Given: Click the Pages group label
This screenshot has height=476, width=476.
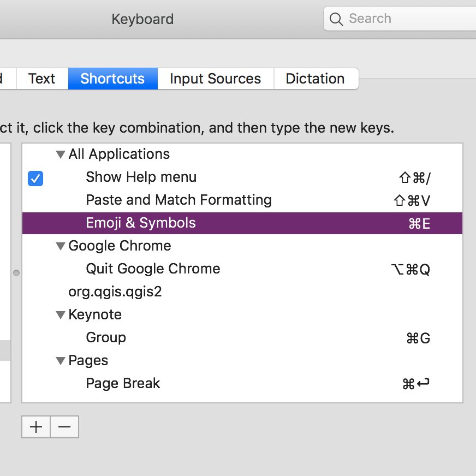Looking at the screenshot, I should click(88, 361).
